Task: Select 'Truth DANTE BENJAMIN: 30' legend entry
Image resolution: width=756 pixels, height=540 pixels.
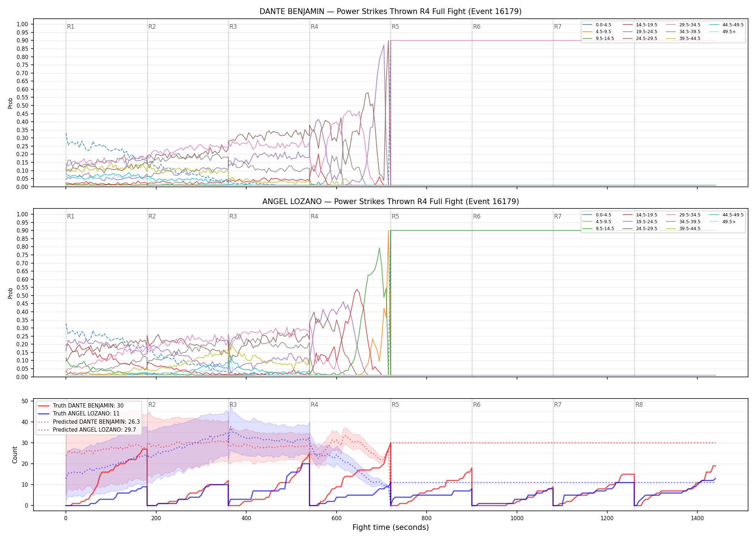Action: point(88,405)
